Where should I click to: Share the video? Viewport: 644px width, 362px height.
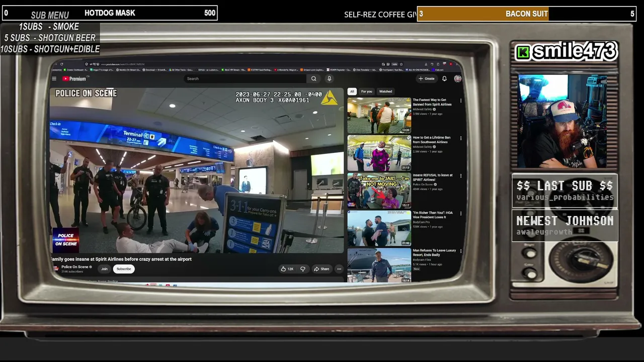pyautogui.click(x=321, y=269)
